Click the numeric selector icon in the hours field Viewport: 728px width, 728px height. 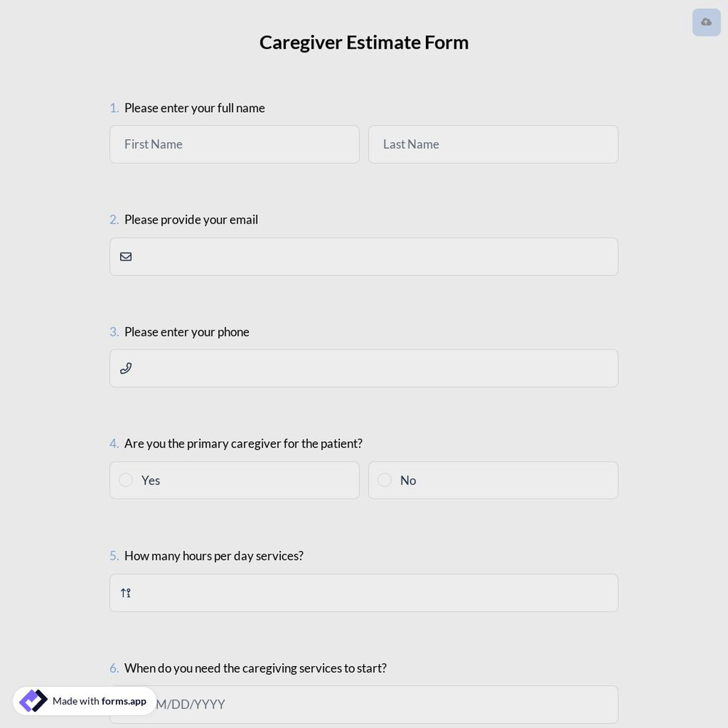pos(125,593)
